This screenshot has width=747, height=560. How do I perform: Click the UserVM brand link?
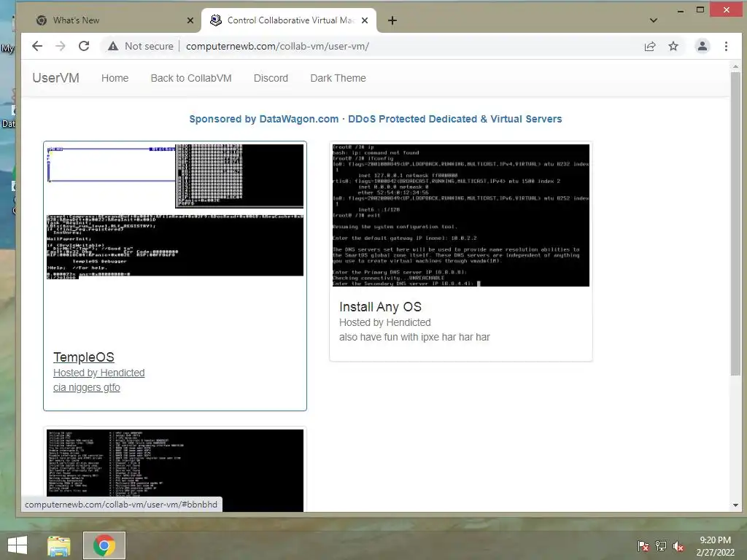[55, 78]
